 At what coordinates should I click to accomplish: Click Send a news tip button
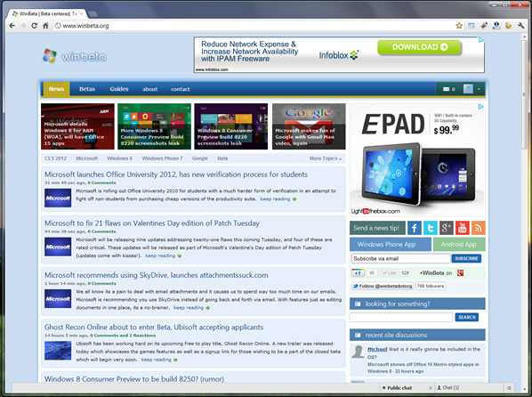coord(377,228)
